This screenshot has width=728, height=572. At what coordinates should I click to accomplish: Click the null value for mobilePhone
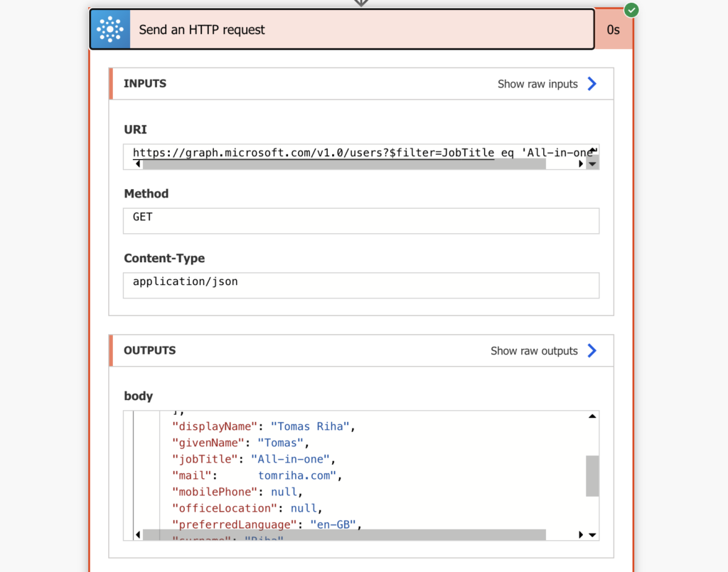(x=284, y=492)
